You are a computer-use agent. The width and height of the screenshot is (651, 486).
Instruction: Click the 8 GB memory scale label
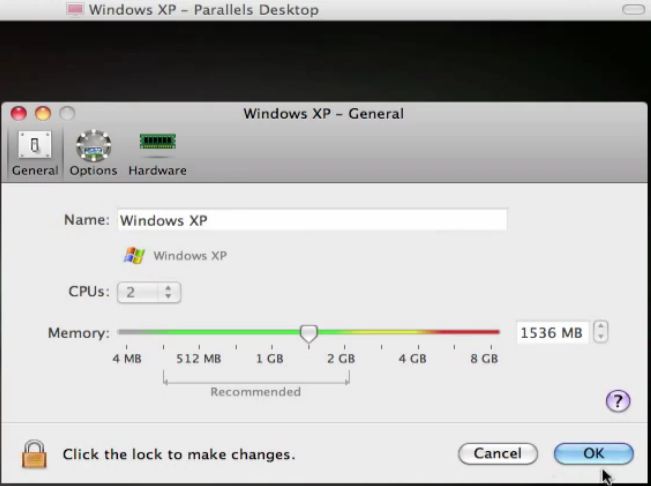pyautogui.click(x=484, y=358)
